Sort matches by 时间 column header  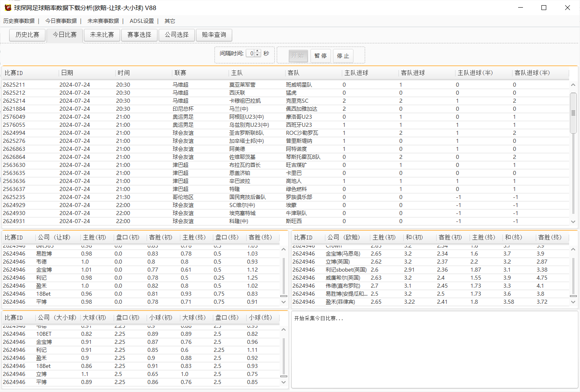[144, 73]
